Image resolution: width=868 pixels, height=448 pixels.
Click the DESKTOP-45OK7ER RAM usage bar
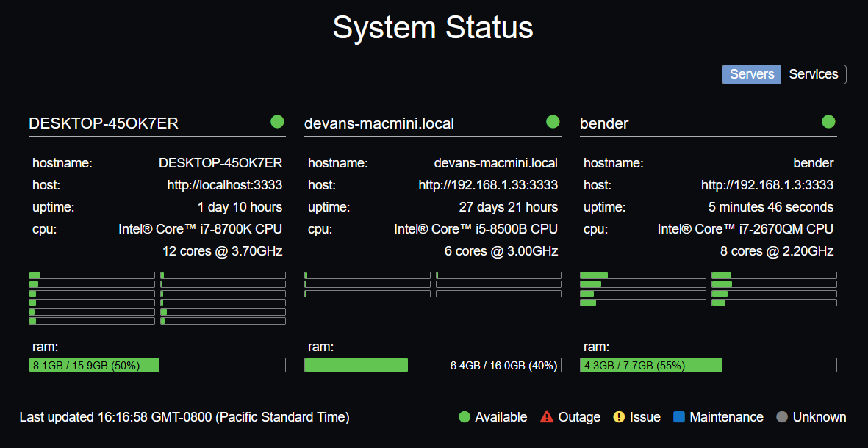(157, 365)
